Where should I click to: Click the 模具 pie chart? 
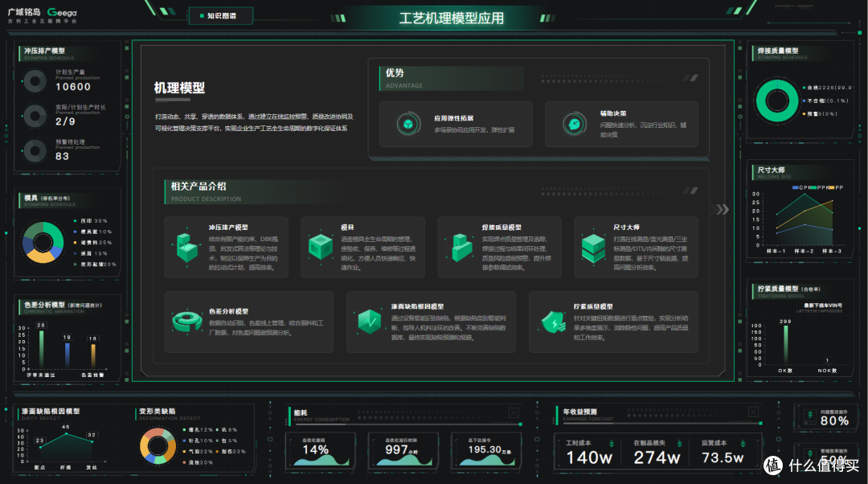[x=43, y=242]
